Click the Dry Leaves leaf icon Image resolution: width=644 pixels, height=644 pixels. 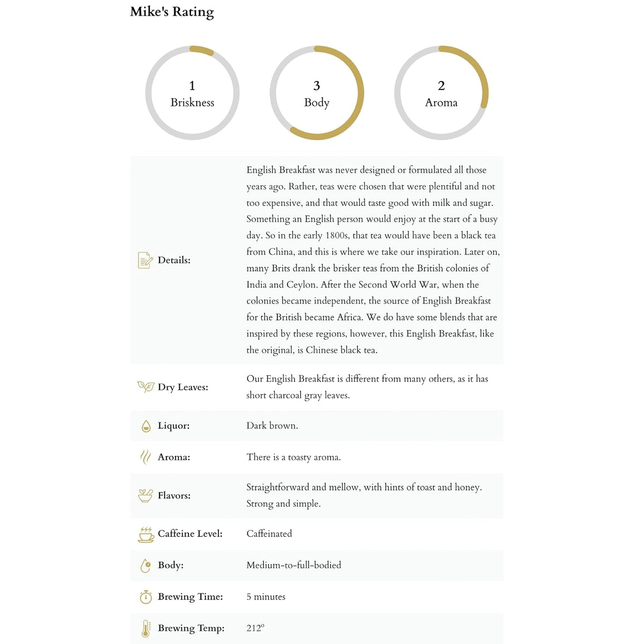point(145,387)
